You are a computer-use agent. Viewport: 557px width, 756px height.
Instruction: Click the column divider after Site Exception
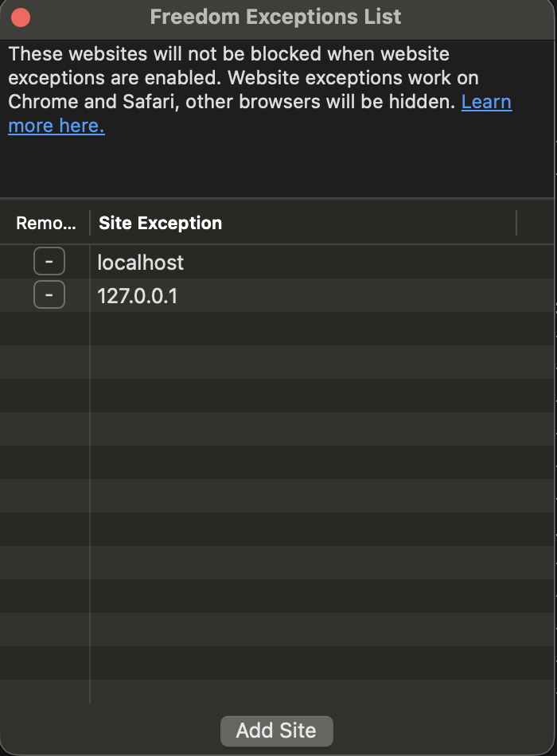pyautogui.click(x=516, y=223)
